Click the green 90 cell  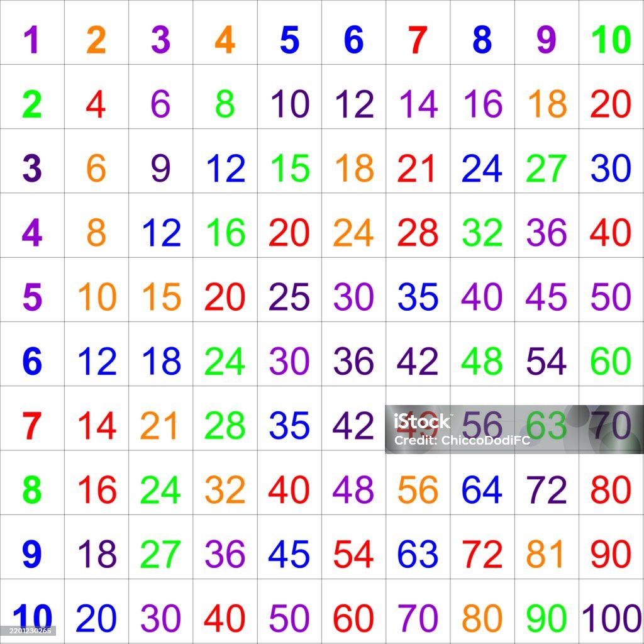pyautogui.click(x=547, y=618)
